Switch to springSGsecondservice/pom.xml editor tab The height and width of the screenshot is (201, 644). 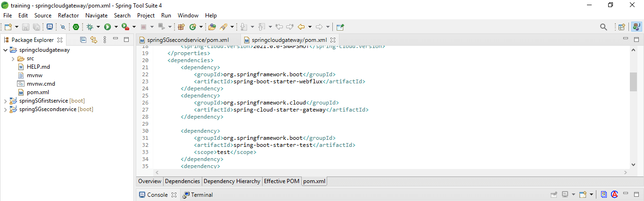pos(188,40)
